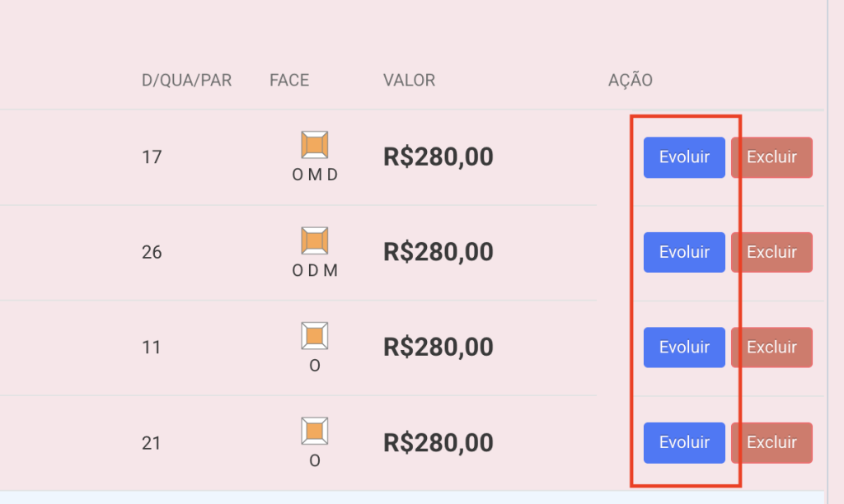
Task: Click the tooth face icon for tooth 21
Action: pyautogui.click(x=314, y=431)
